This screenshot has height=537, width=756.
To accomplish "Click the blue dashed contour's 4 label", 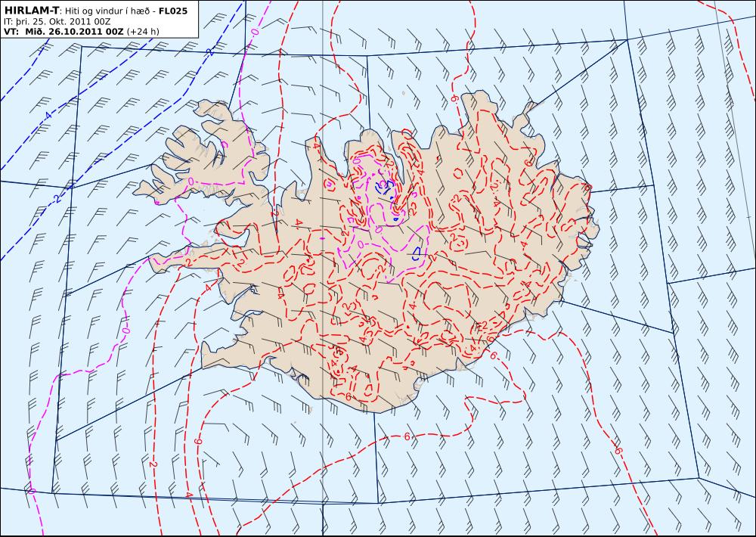I will (47, 116).
